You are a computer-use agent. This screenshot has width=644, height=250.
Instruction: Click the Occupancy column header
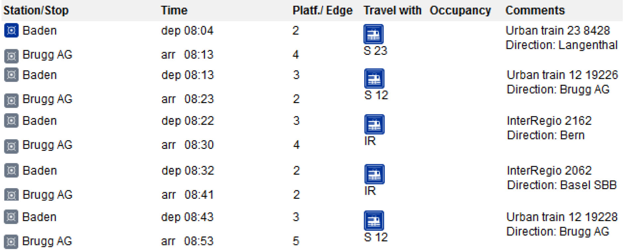[460, 10]
